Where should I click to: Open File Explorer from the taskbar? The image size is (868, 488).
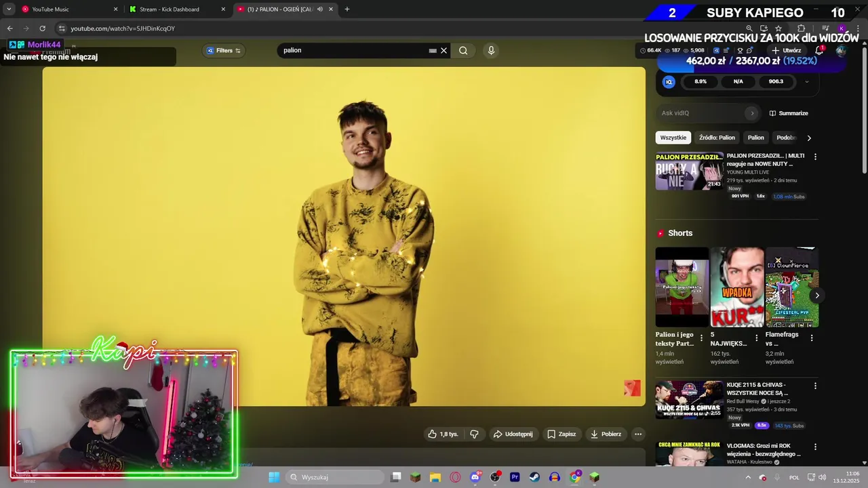435,477
